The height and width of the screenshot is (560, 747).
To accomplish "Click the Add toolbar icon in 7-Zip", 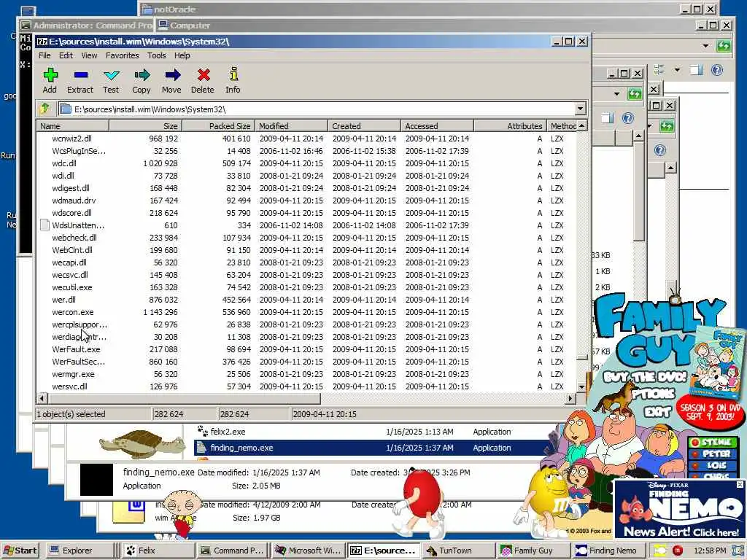I will click(x=50, y=75).
